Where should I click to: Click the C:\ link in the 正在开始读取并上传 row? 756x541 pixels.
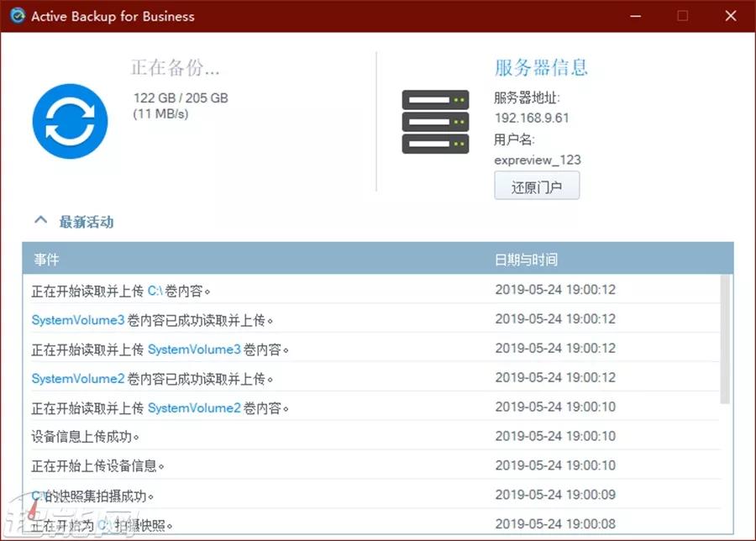coord(155,291)
